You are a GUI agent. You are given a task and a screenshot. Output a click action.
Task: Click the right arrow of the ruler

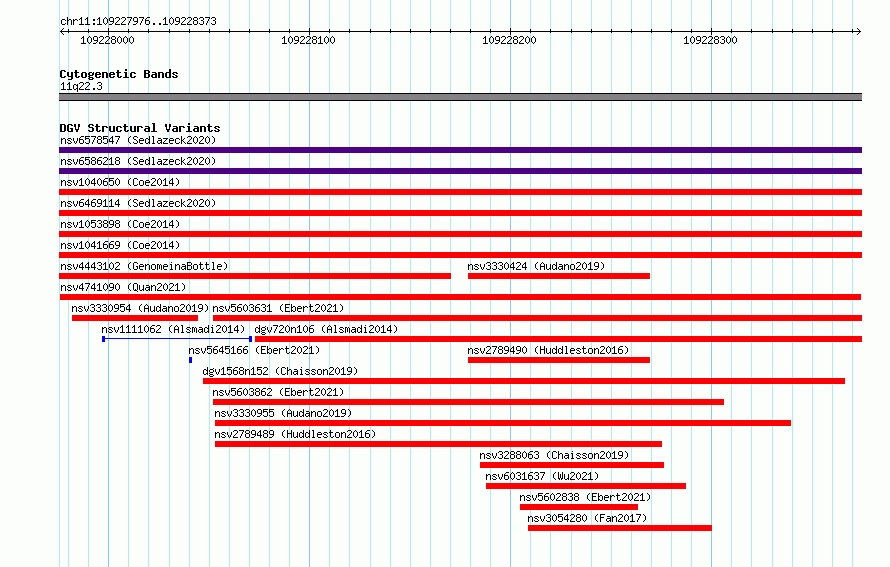pos(858,32)
